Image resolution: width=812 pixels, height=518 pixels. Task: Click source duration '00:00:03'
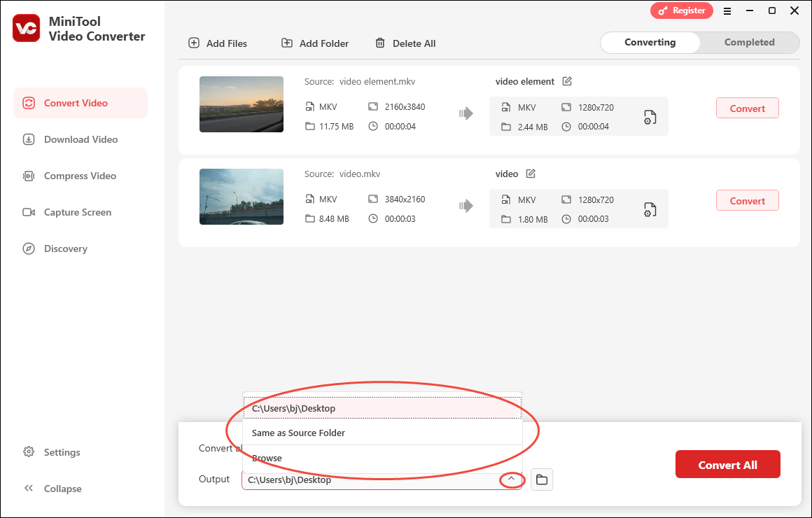point(400,218)
